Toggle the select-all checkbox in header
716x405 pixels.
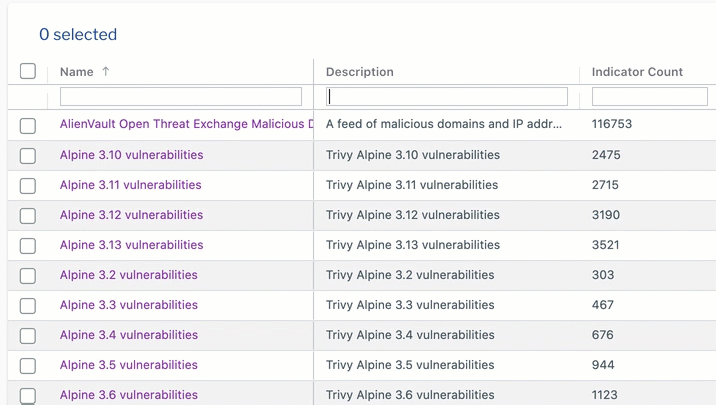pyautogui.click(x=28, y=71)
